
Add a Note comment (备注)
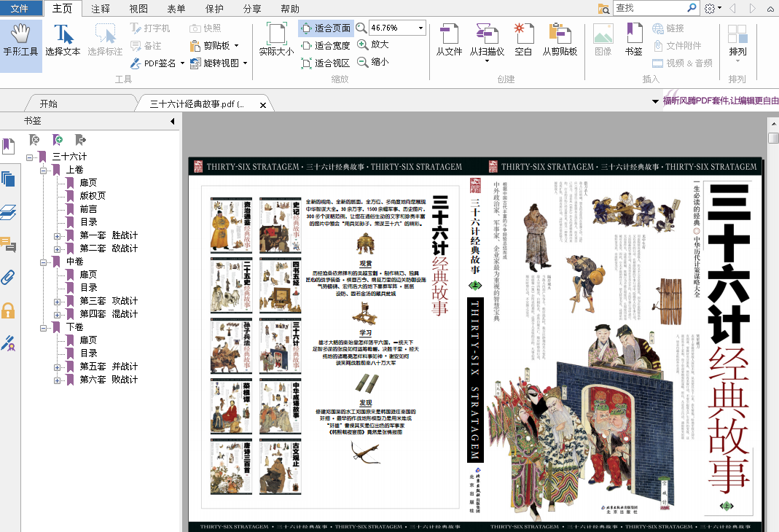pyautogui.click(x=146, y=46)
